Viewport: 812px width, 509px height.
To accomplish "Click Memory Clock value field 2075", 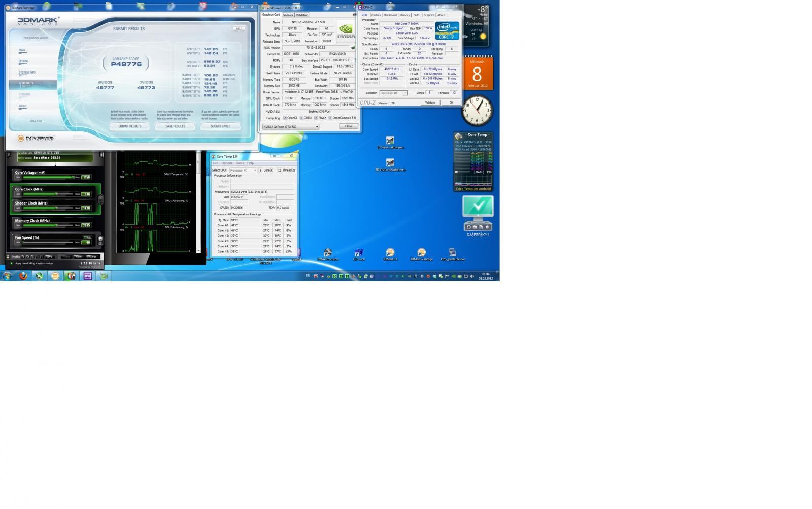I will pyautogui.click(x=86, y=225).
